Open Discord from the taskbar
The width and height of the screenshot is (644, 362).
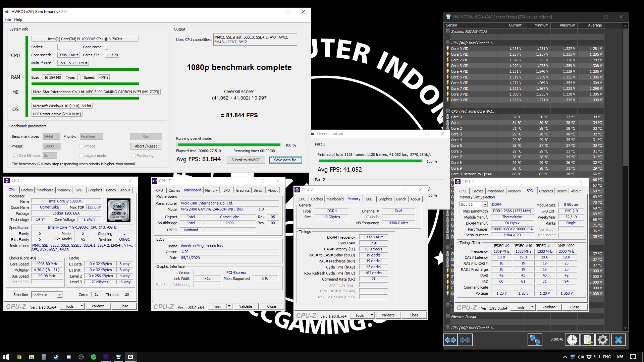pyautogui.click(x=68, y=357)
